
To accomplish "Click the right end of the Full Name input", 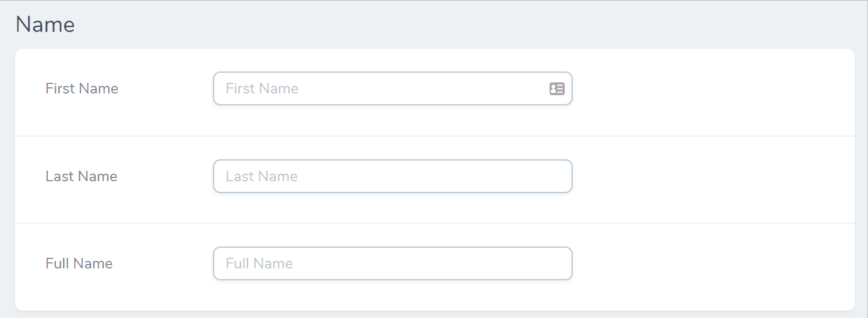I will [559, 263].
